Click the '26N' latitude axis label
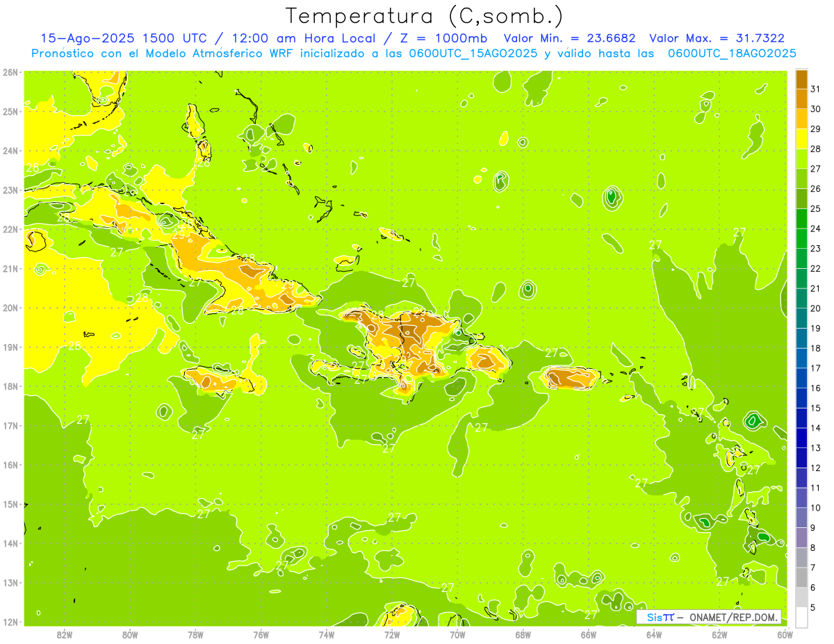This screenshot has height=644, width=834. [10, 72]
